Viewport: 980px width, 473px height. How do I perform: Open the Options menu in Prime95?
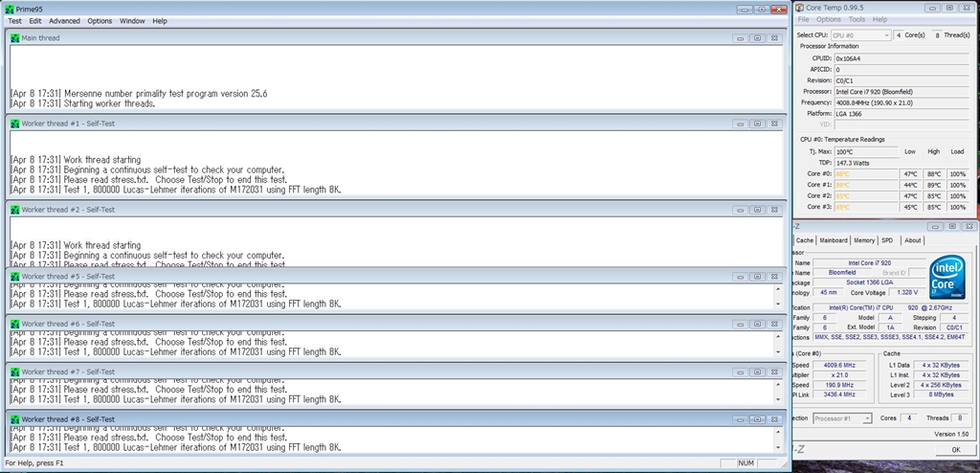(100, 21)
